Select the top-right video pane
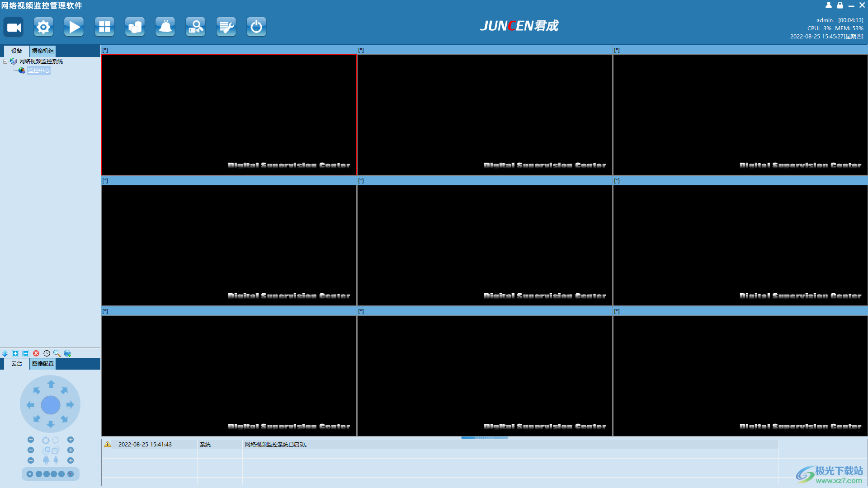 (x=741, y=115)
